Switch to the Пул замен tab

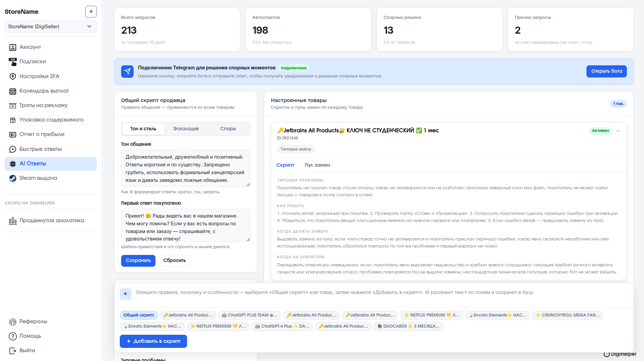317,165
